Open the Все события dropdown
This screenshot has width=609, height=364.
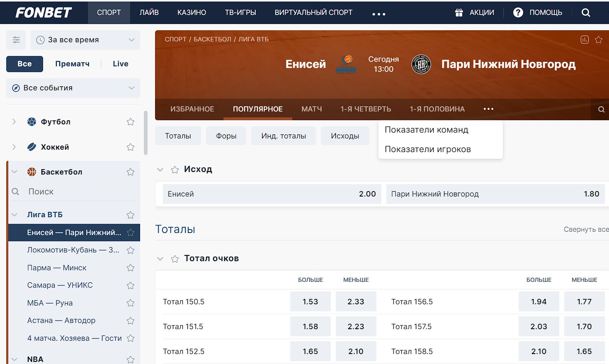pos(73,88)
